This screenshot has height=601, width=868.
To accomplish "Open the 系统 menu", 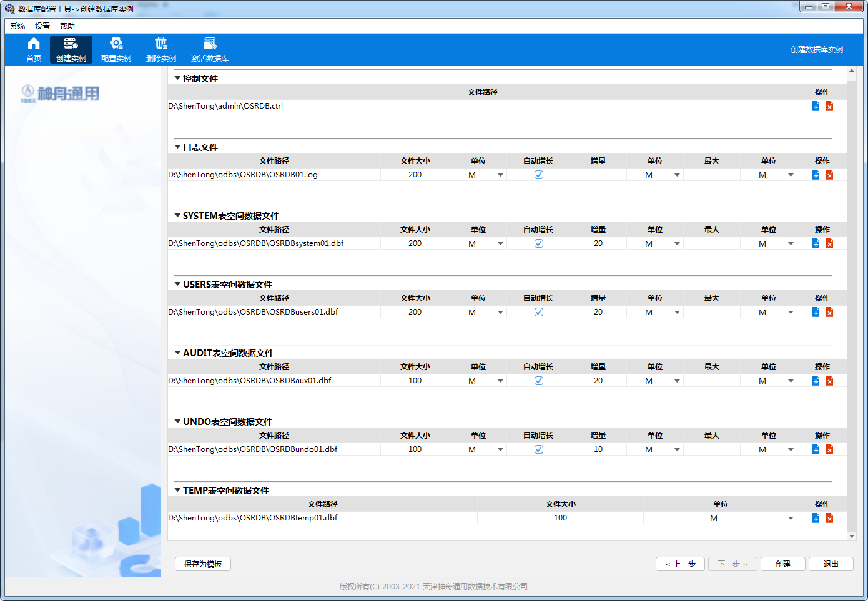I will 17,26.
